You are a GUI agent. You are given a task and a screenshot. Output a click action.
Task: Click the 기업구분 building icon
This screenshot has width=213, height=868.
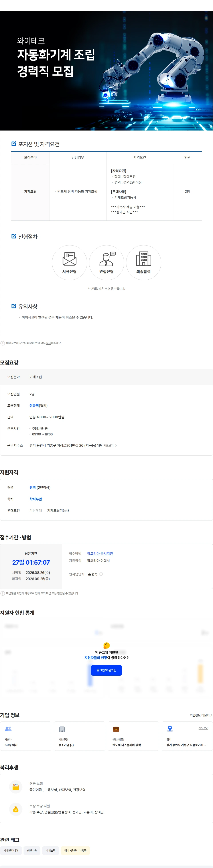62,728
